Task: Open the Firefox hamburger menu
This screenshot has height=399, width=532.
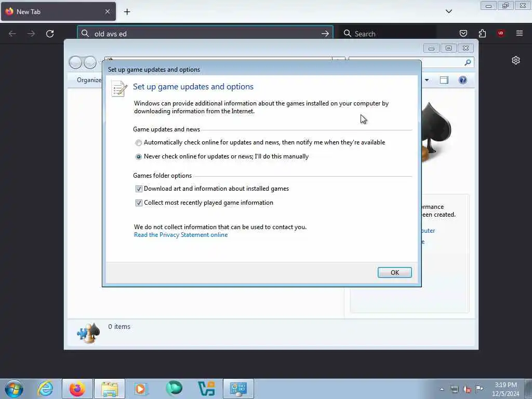Action: [520, 33]
